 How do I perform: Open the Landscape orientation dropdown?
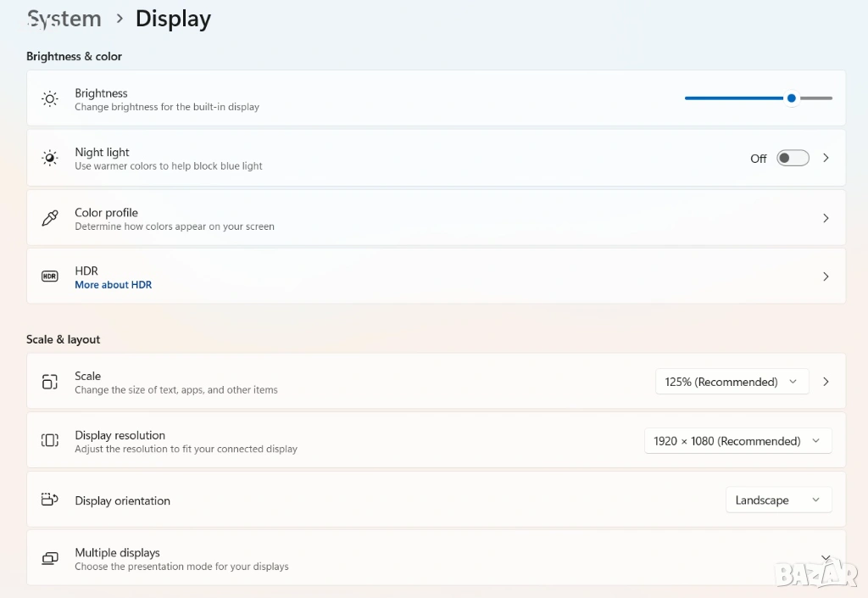[x=778, y=500]
